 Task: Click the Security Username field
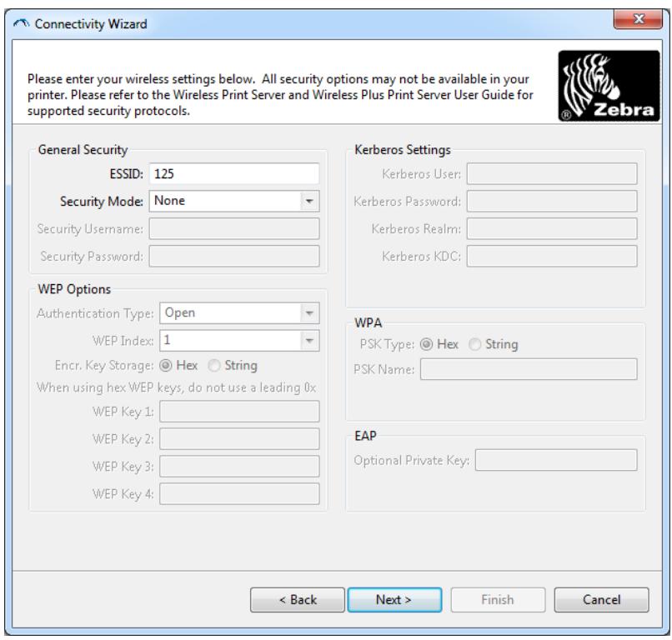pos(234,228)
